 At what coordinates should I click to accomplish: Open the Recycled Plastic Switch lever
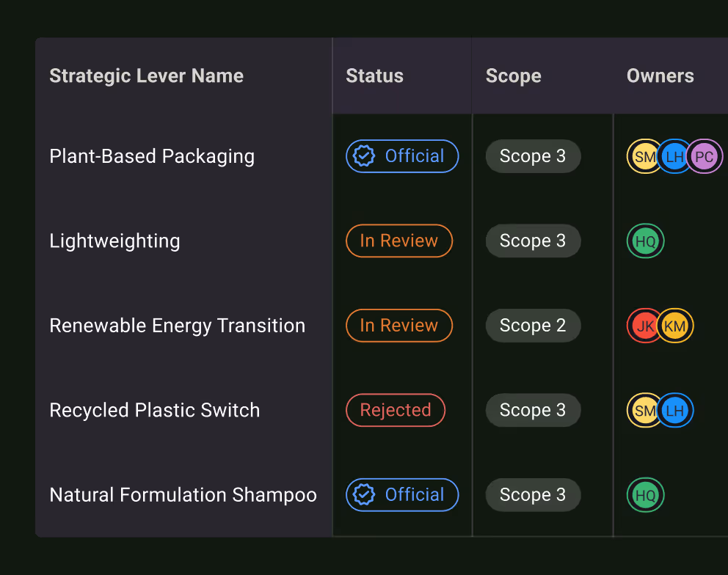tap(154, 411)
